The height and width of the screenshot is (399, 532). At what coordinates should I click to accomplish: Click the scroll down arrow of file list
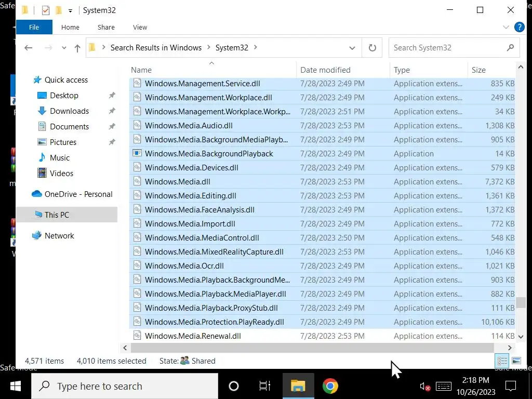(x=521, y=337)
